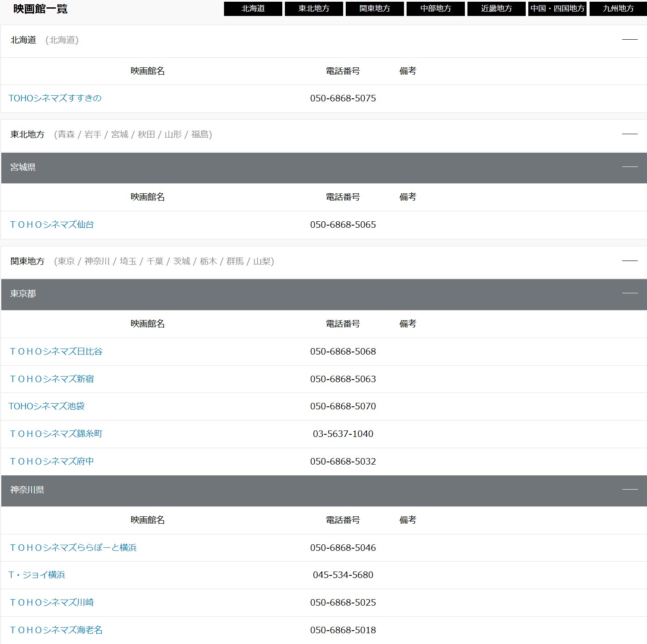Collapse the 神奈川県 prefecture header

pyautogui.click(x=629, y=490)
